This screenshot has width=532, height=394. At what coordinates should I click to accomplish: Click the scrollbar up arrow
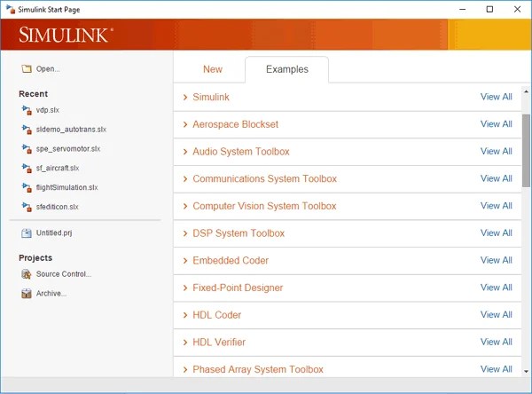[x=526, y=91]
